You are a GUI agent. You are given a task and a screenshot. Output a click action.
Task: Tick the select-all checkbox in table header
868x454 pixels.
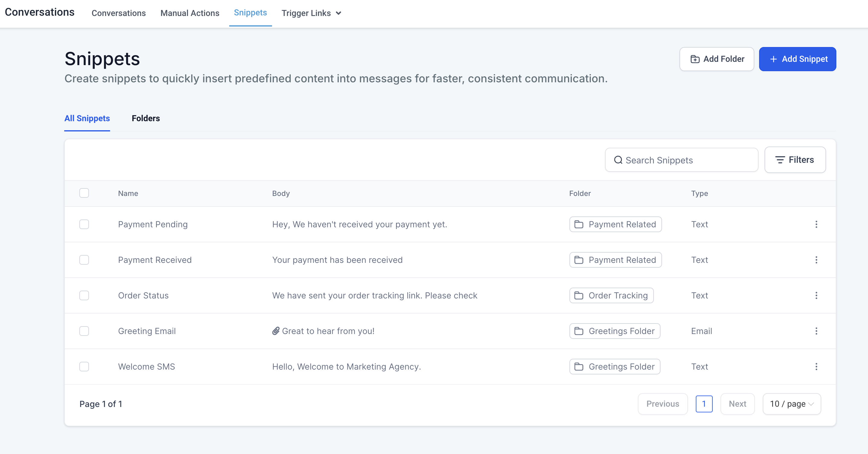[x=84, y=193]
